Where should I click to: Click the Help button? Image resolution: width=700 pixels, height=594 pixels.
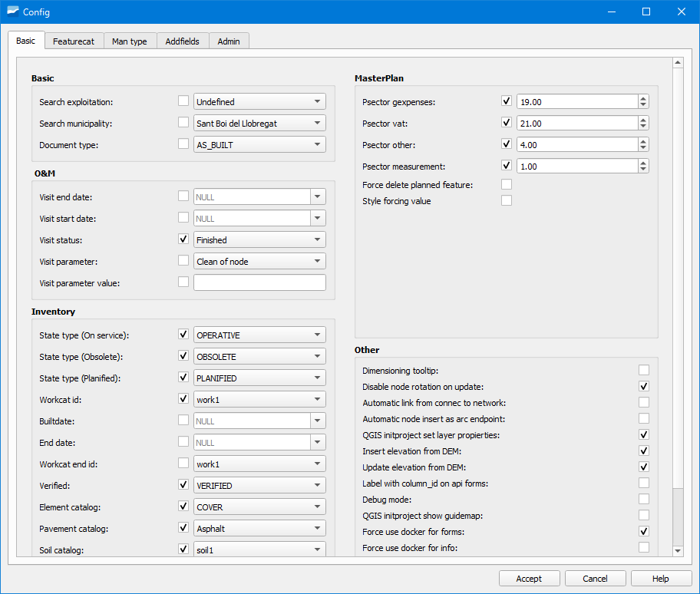point(660,579)
